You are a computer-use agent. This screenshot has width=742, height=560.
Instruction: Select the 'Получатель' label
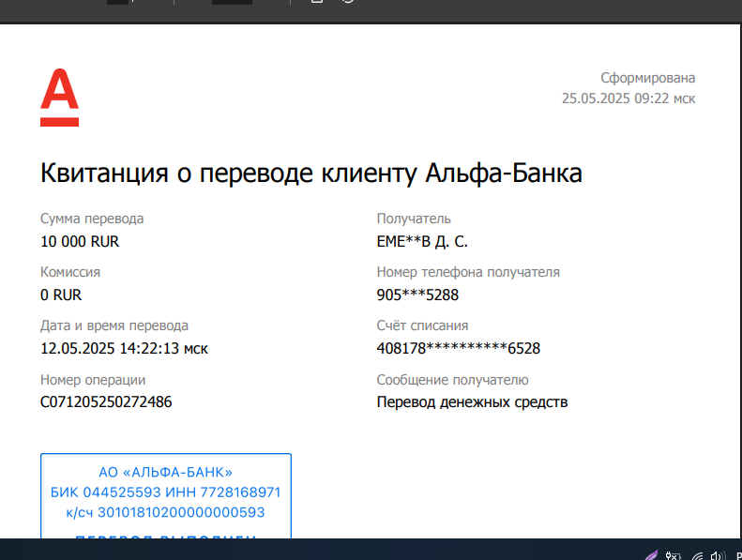[414, 219]
